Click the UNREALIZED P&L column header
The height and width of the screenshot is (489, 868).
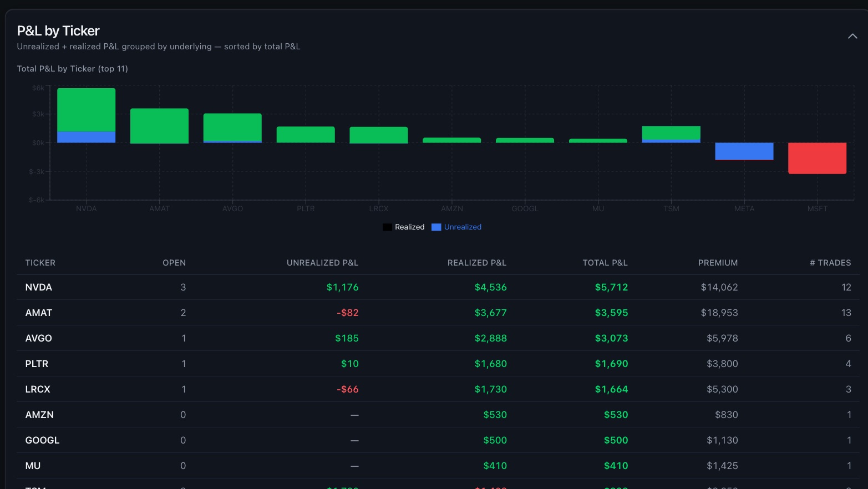pyautogui.click(x=322, y=262)
